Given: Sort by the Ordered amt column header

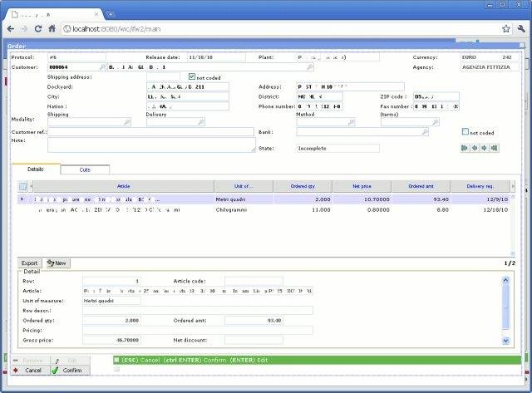Looking at the screenshot, I should tap(421, 186).
